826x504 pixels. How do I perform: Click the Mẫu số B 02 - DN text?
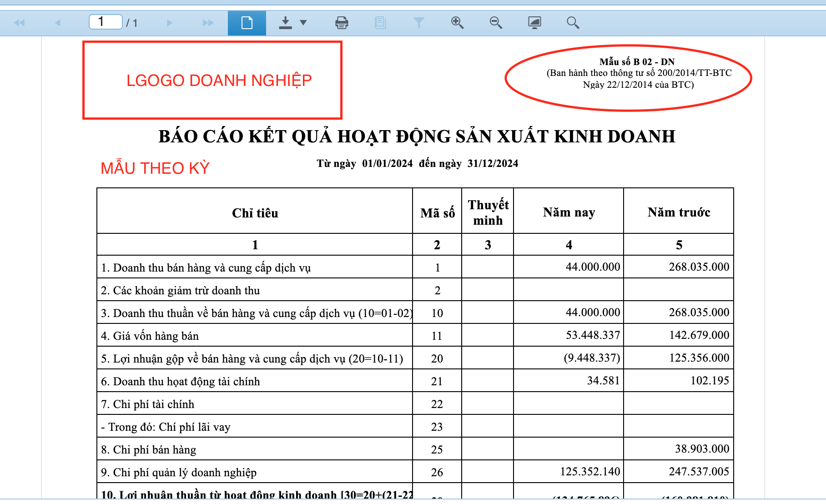[637, 61]
